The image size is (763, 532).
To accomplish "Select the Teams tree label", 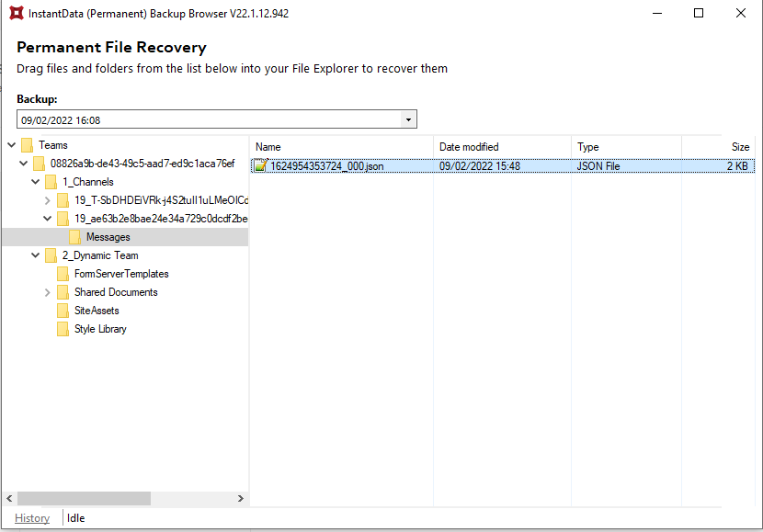I will click(53, 145).
